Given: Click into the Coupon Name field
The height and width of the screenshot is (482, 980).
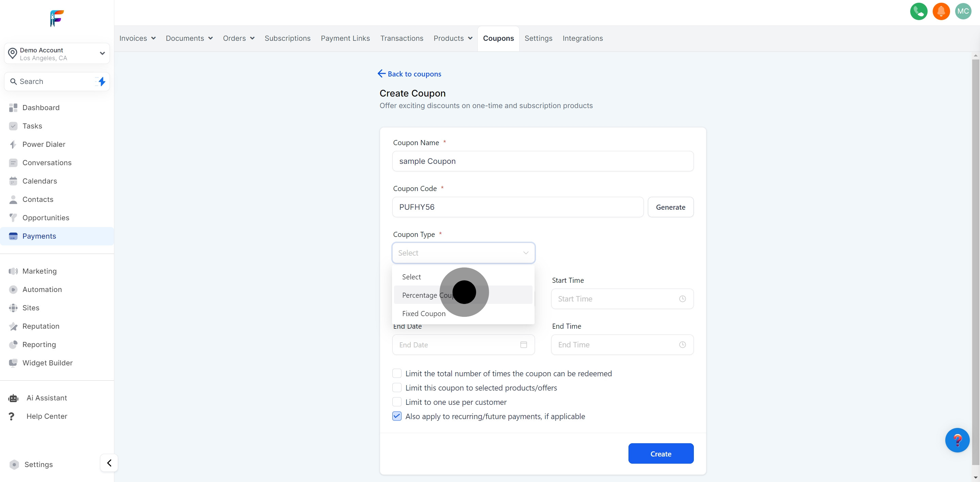Looking at the screenshot, I should (x=542, y=161).
